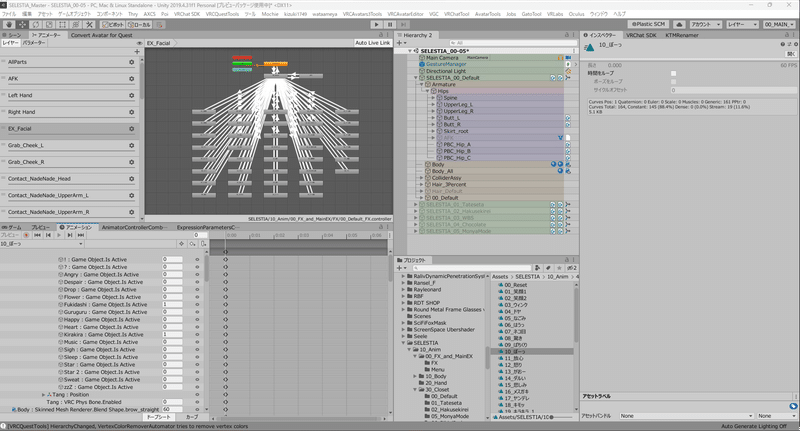Toggle animator parameter eye visibility icon
Viewport: 800px width, 431px height.
point(140,43)
